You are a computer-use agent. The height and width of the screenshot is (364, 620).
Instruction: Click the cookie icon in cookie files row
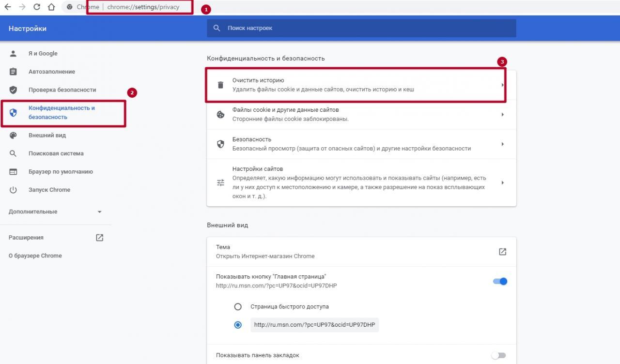coord(220,115)
